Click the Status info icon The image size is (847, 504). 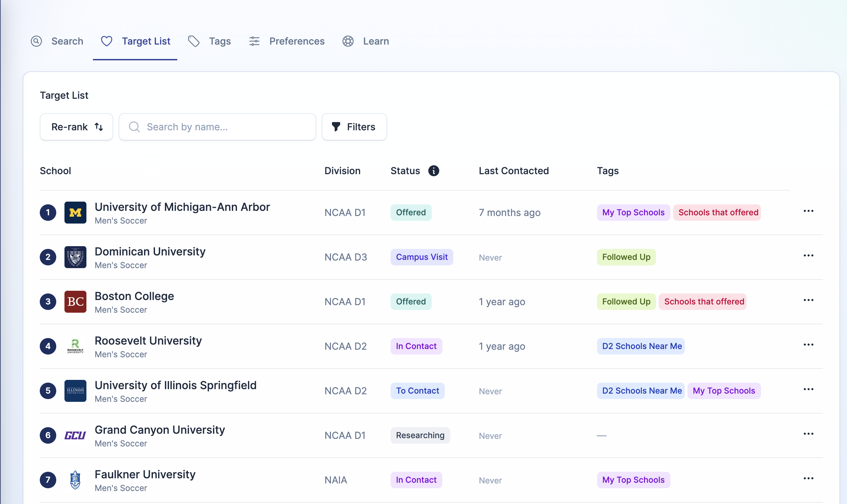[x=434, y=171]
